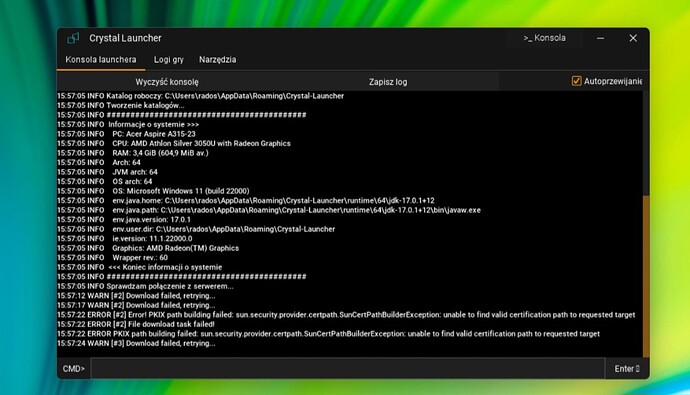Viewport: 690px width, 395px height.
Task: Open the Logi gry tab
Action: point(169,59)
